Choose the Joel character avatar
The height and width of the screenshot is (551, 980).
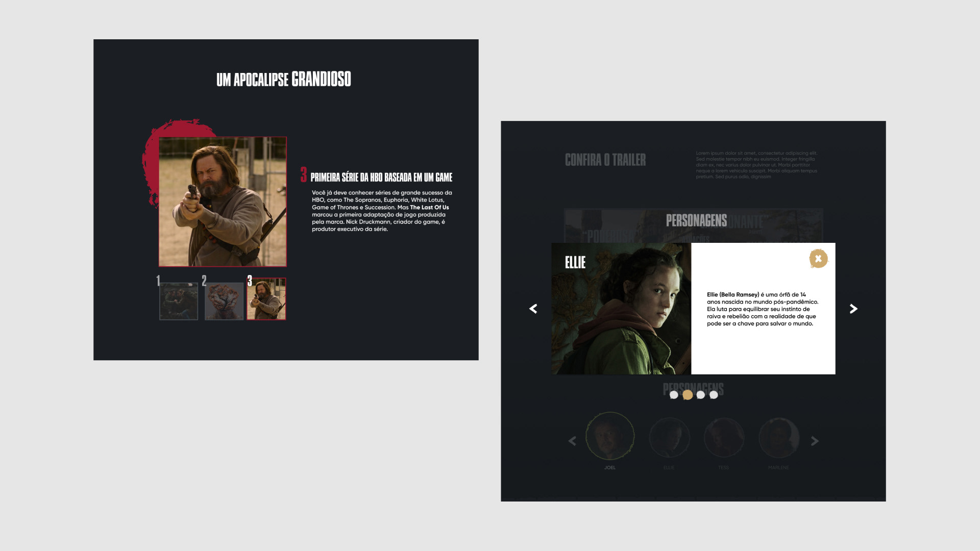coord(610,437)
